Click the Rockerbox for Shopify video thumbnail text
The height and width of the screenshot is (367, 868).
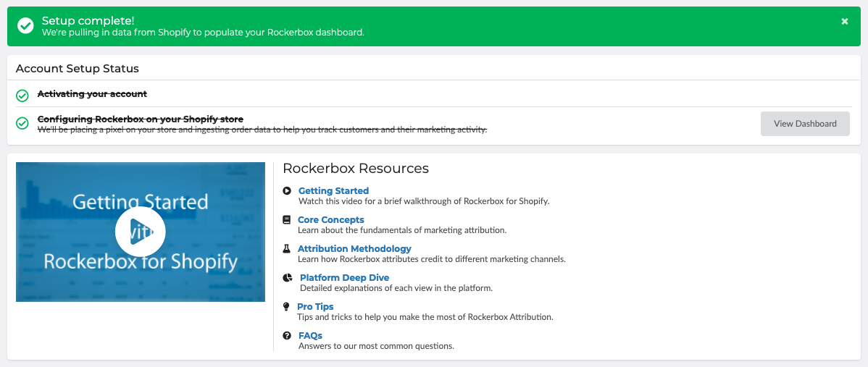[x=141, y=261]
